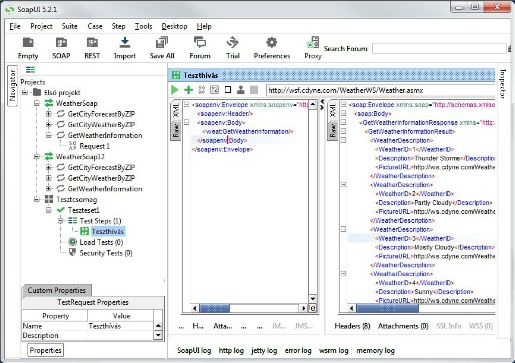Show response Attachments (0) tab
Viewport: 515px width, 363px height.
click(403, 326)
